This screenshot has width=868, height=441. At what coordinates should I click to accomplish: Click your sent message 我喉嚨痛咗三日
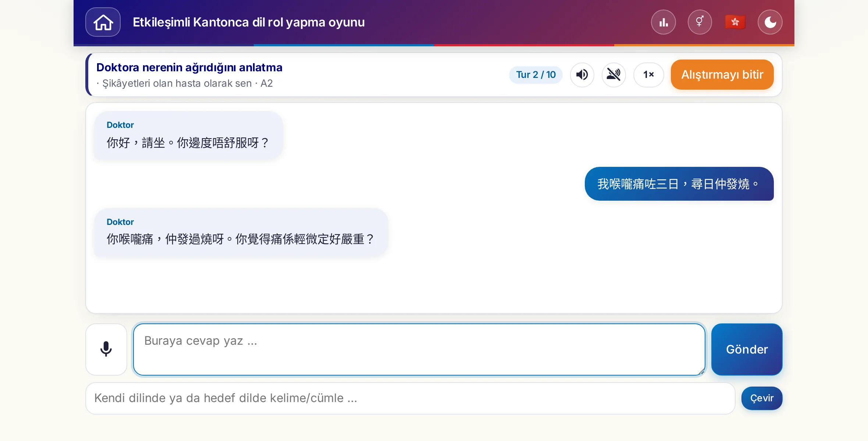tap(679, 184)
